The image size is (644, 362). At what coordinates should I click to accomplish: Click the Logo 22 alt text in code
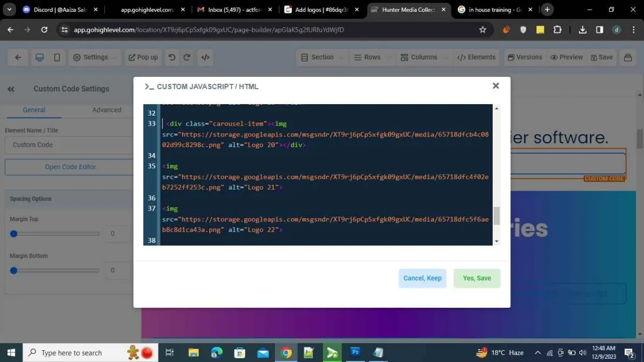pos(263,230)
